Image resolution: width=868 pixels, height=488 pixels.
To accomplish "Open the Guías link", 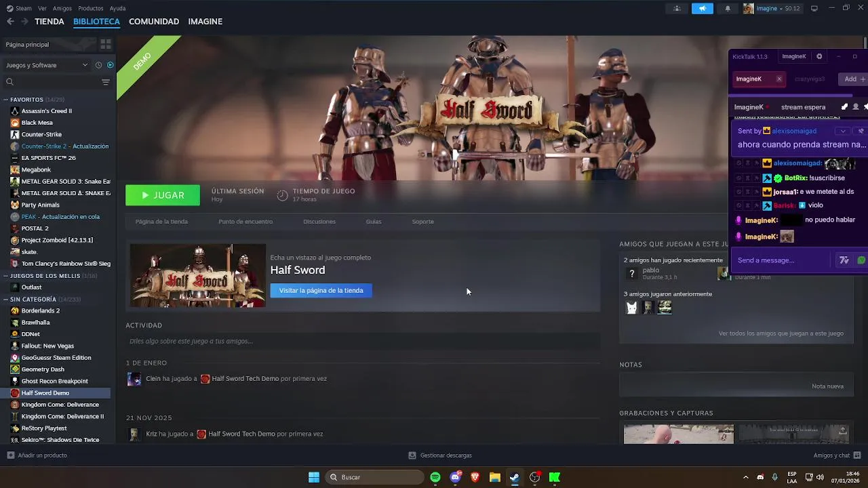I will tap(374, 222).
